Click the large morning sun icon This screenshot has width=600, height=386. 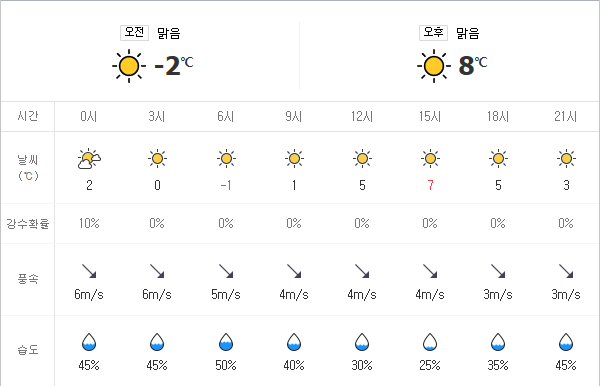coord(129,66)
